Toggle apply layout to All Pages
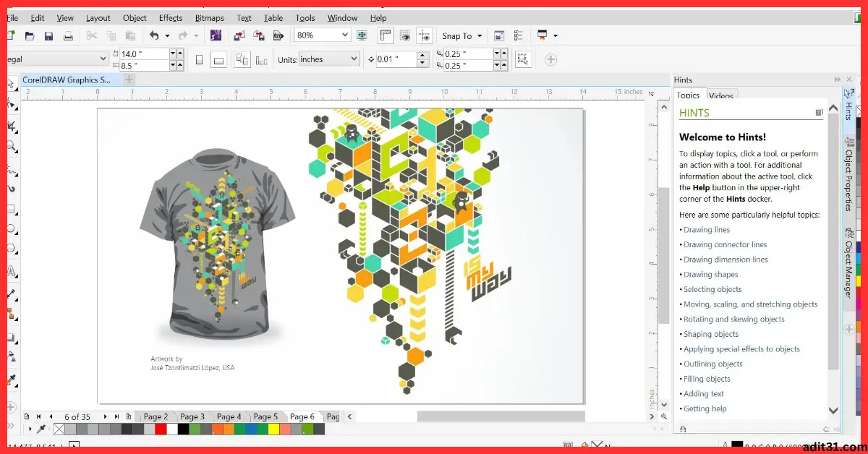The width and height of the screenshot is (868, 454). point(242,59)
